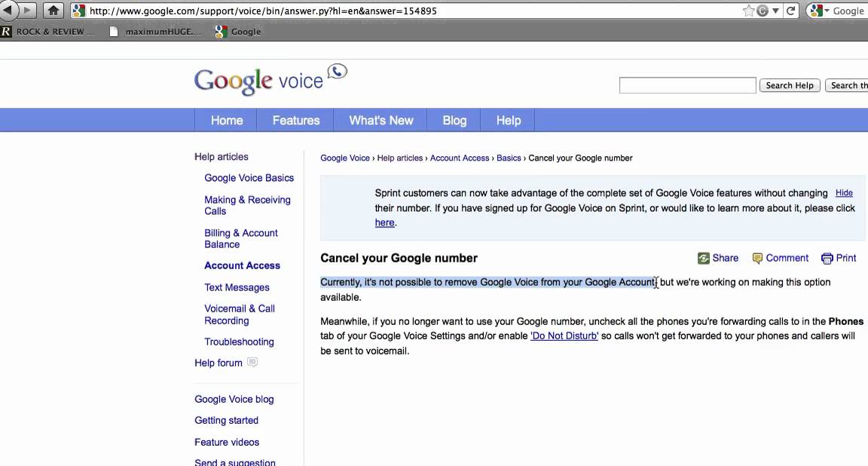Open the Blog navigation tab
This screenshot has height=466, width=868.
pyautogui.click(x=454, y=120)
